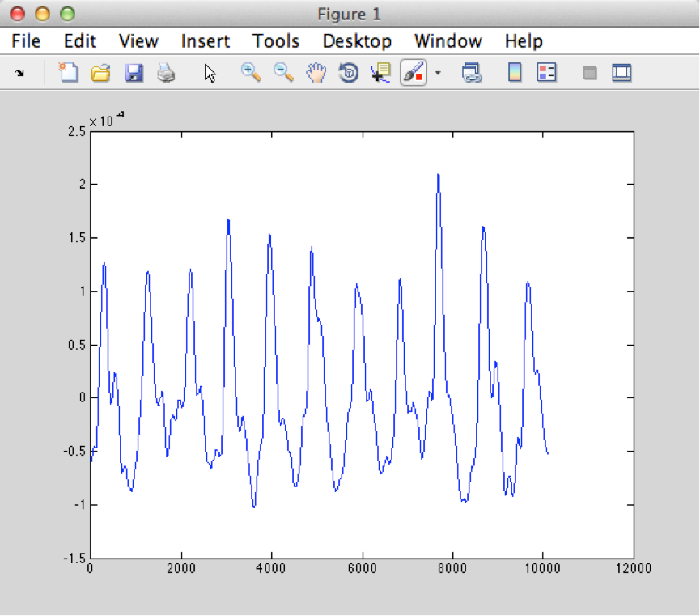Open the Tools menu
The height and width of the screenshot is (616, 700).
(275, 41)
